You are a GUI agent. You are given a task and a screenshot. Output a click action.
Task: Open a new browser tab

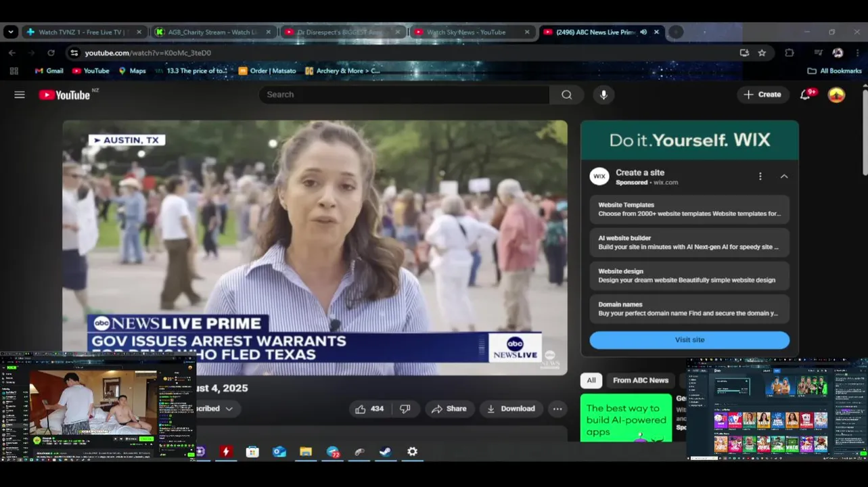(675, 32)
